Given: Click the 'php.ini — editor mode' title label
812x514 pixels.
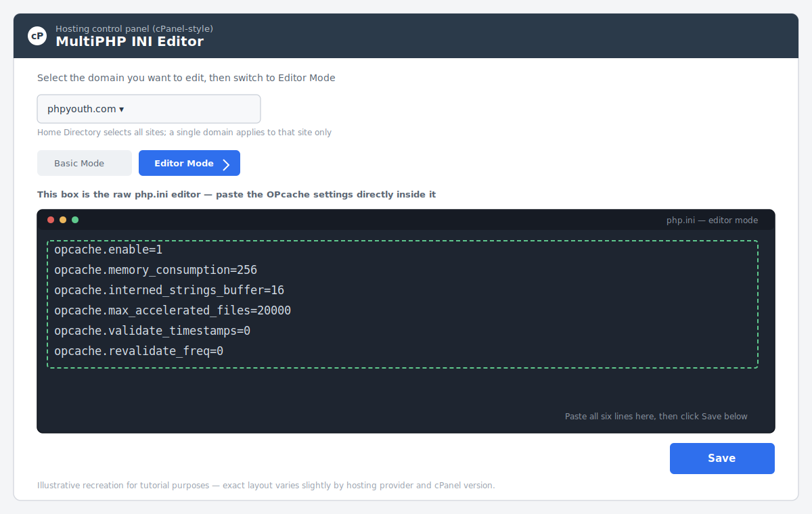Looking at the screenshot, I should point(712,220).
